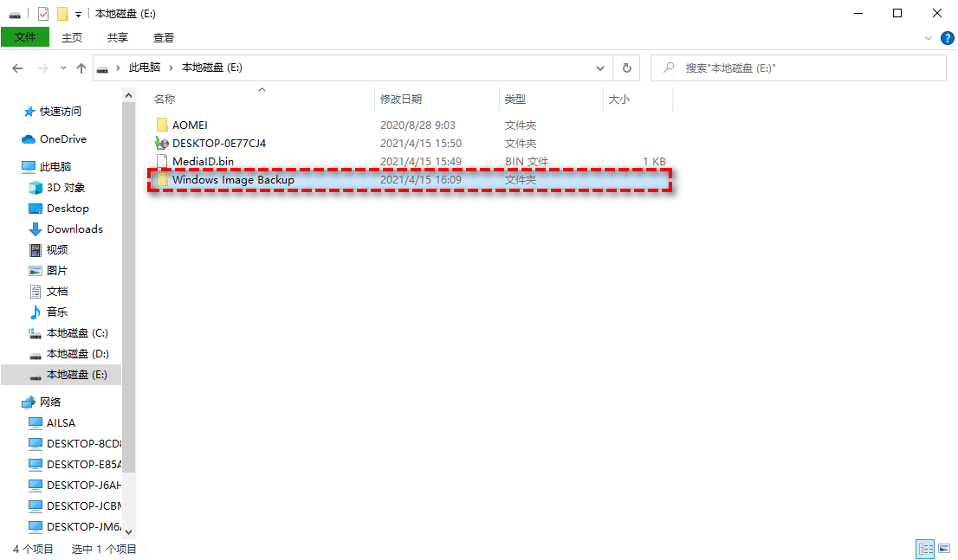The image size is (958, 560).
Task: Refresh the current folder view
Action: tap(626, 68)
